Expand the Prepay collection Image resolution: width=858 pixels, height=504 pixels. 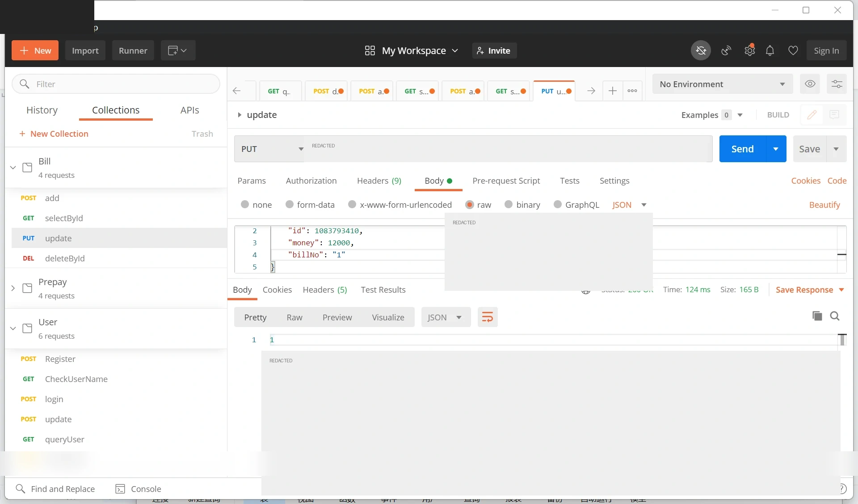(x=13, y=288)
